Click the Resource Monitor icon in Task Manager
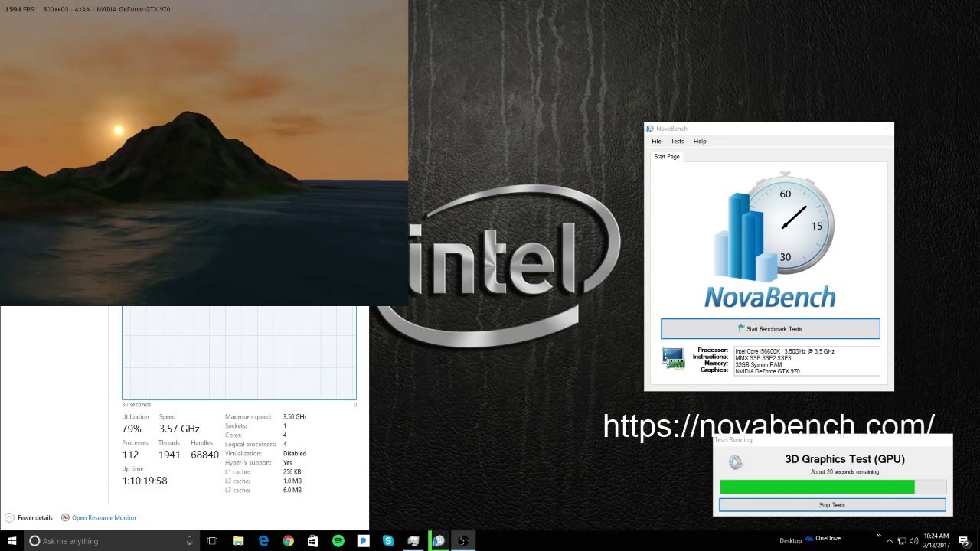980x551 pixels. 65,517
